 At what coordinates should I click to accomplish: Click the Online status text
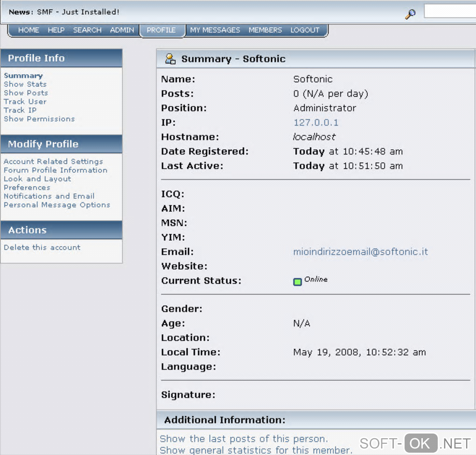(316, 279)
